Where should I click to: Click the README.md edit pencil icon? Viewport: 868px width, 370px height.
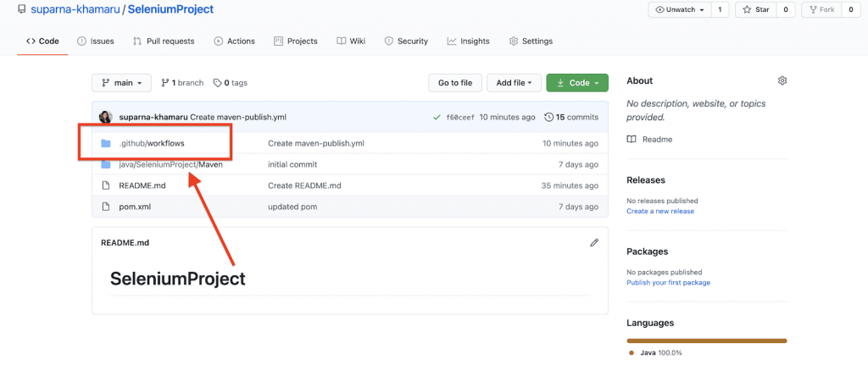(x=594, y=242)
